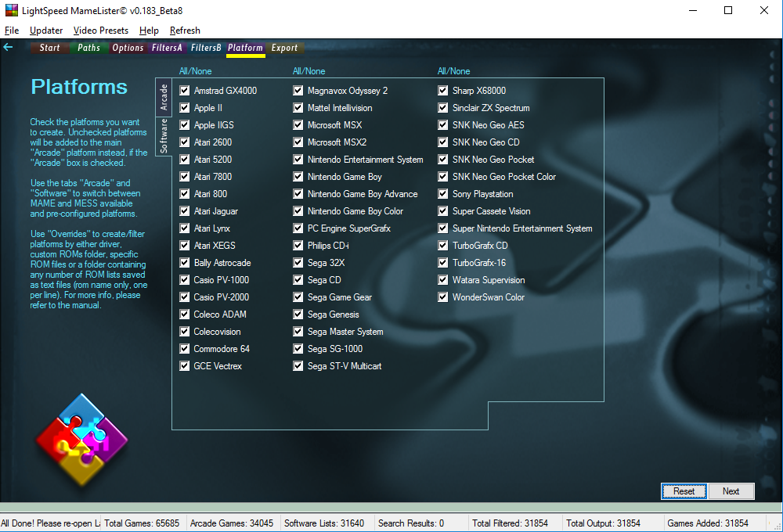The width and height of the screenshot is (783, 532).
Task: Uncheck Sega Master System
Action: click(298, 332)
